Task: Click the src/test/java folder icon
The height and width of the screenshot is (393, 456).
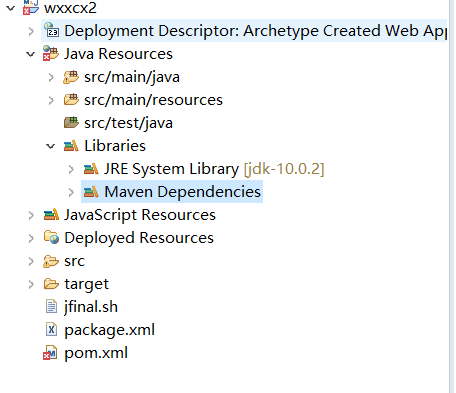Action: 71,123
